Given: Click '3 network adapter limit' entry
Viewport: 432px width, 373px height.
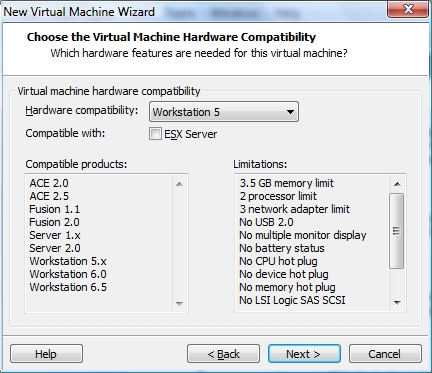Looking at the screenshot, I should tap(294, 209).
